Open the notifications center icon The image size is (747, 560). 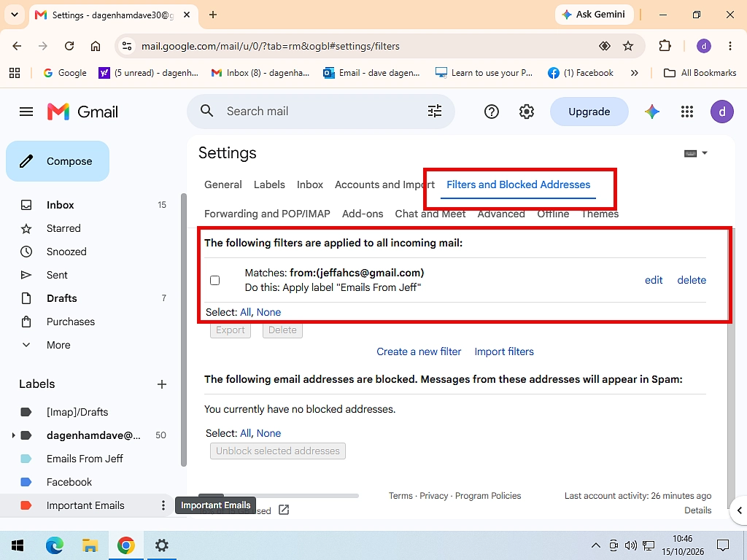coord(723,545)
